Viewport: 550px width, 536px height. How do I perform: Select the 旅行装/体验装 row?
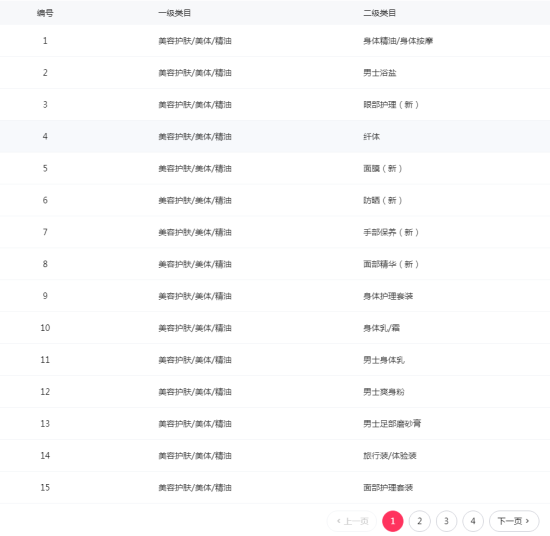(275, 456)
